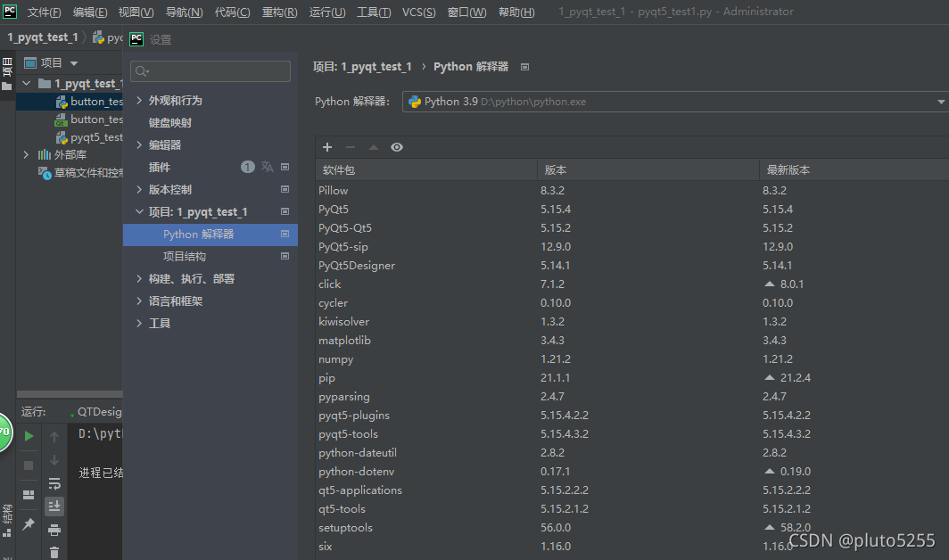
Task: Click the settings search field
Action: click(x=210, y=71)
